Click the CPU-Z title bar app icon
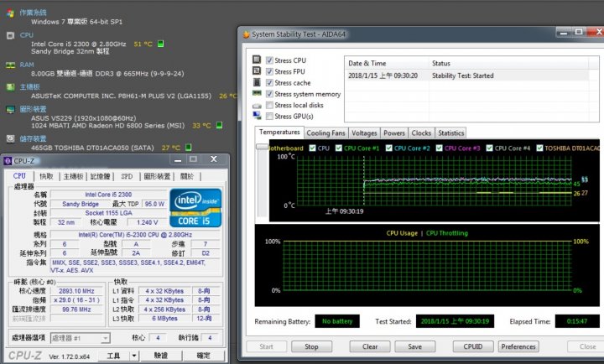The width and height of the screenshot is (604, 364). click(8, 161)
